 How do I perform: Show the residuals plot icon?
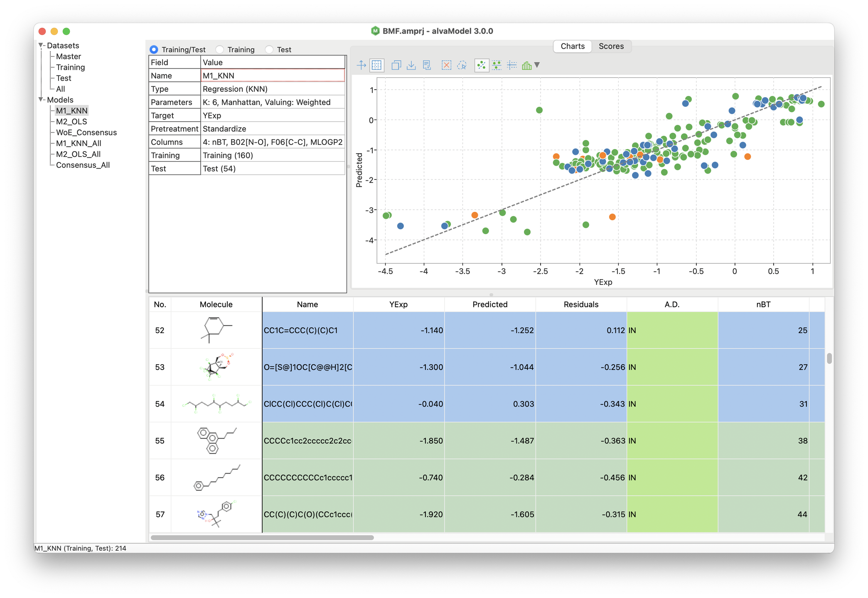[x=497, y=65]
